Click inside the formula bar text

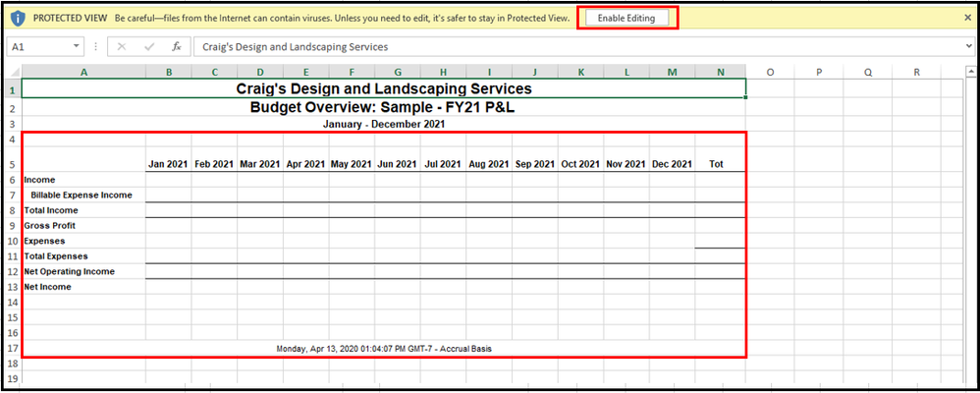(295, 46)
